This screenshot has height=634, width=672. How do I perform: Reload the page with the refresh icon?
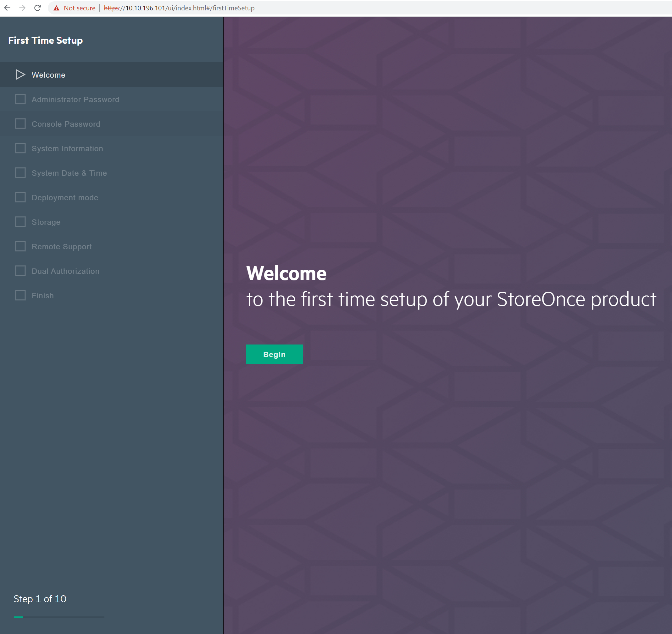(x=37, y=8)
